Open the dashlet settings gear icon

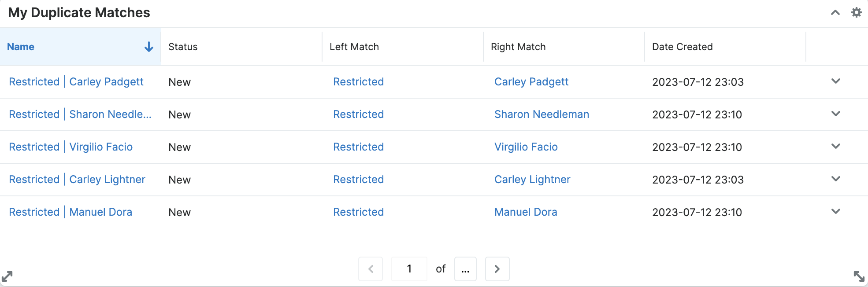856,12
